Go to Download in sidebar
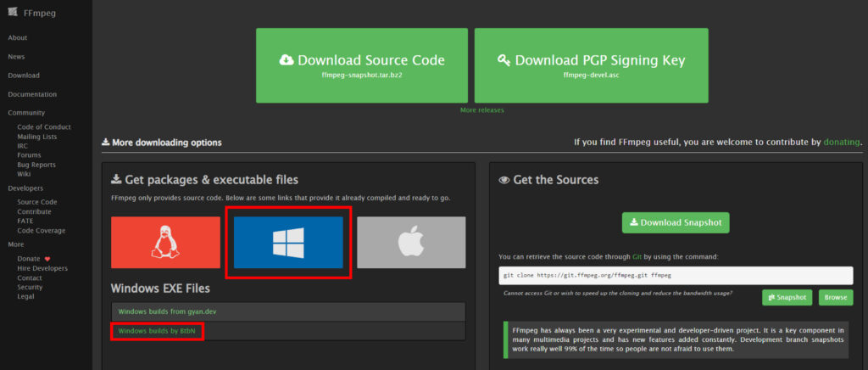Viewport: 868px width, 370px height. point(24,76)
